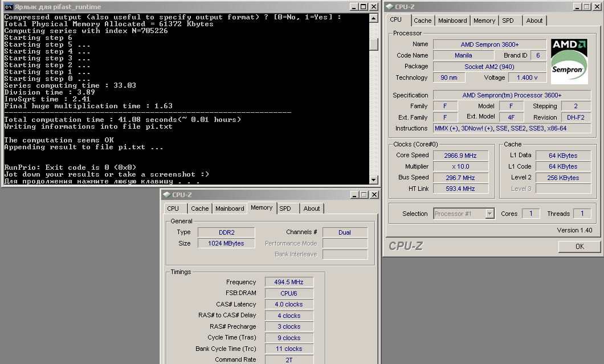Open the About tab in right CPU-Z window
This screenshot has width=604, height=364.
(x=534, y=21)
